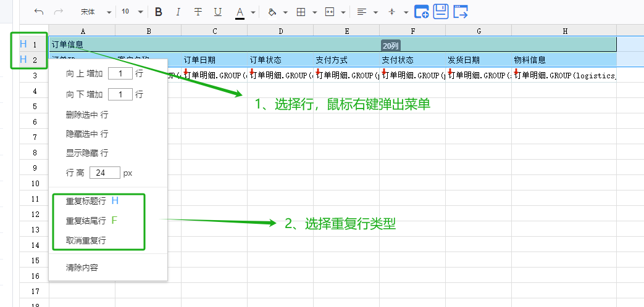Apply strikethrough formatting
Image resolution: width=644 pixels, height=307 pixels.
click(198, 12)
